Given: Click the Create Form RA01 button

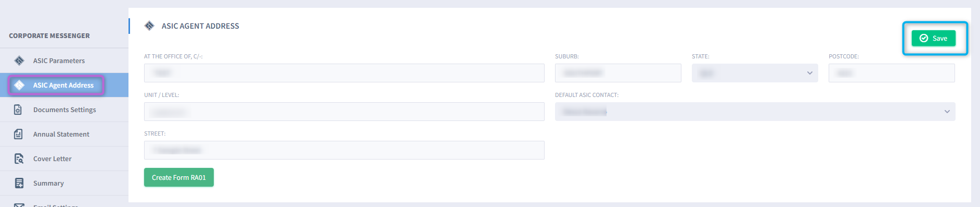Looking at the screenshot, I should pyautogui.click(x=179, y=177).
